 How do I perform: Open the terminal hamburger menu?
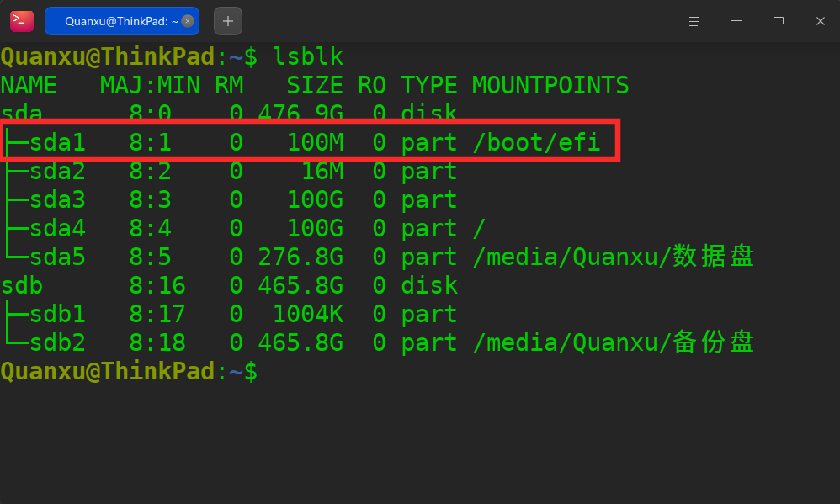pyautogui.click(x=694, y=21)
